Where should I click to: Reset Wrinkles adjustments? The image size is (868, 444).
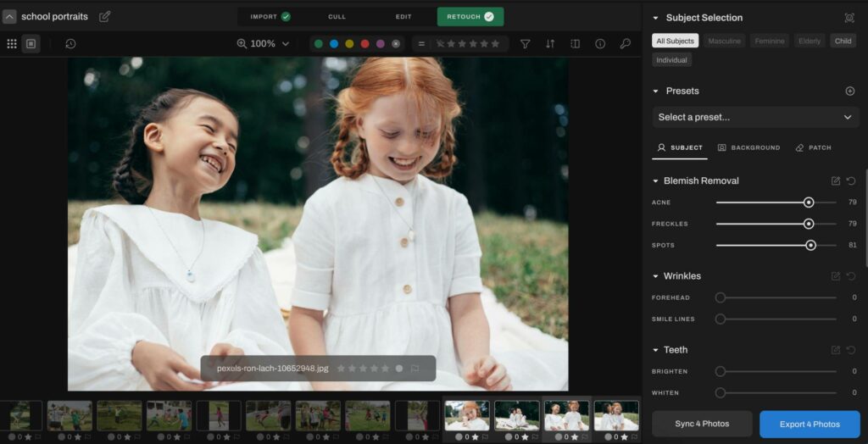coord(851,275)
